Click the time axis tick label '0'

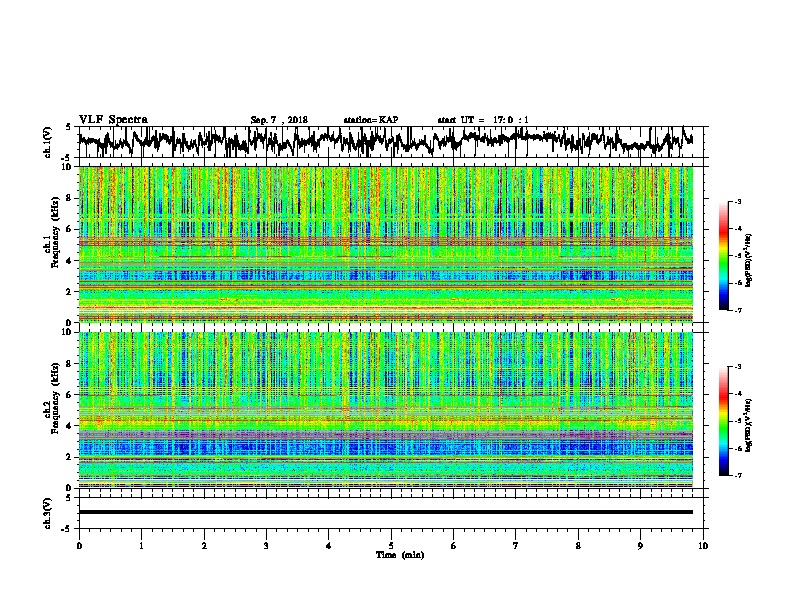79,546
